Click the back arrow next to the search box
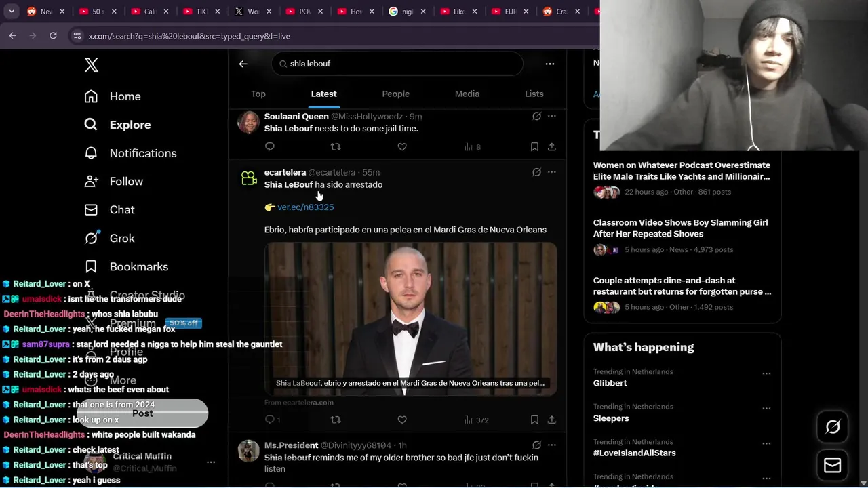868x488 pixels. click(x=243, y=64)
